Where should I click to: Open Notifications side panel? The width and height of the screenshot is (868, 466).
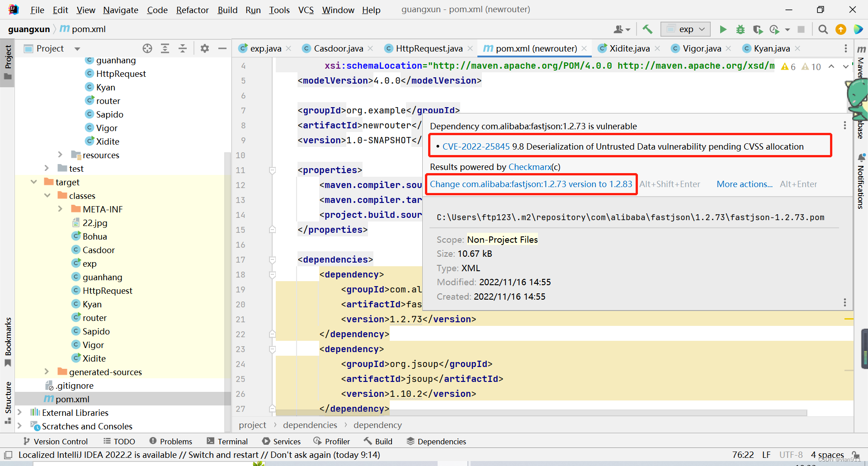tap(861, 181)
